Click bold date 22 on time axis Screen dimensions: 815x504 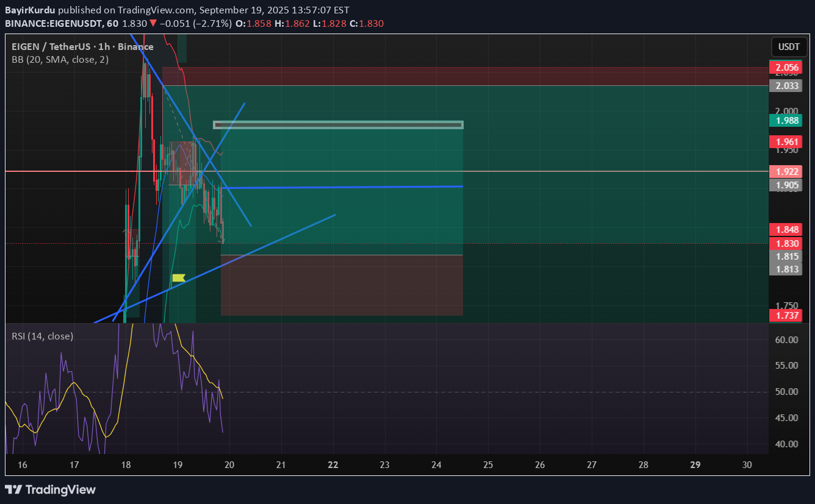coord(333,465)
